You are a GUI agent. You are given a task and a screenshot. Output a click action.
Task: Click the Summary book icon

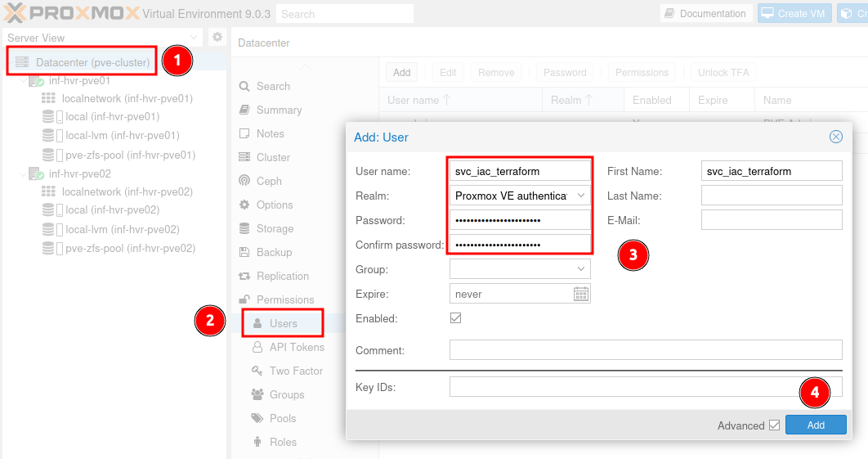[x=244, y=110]
